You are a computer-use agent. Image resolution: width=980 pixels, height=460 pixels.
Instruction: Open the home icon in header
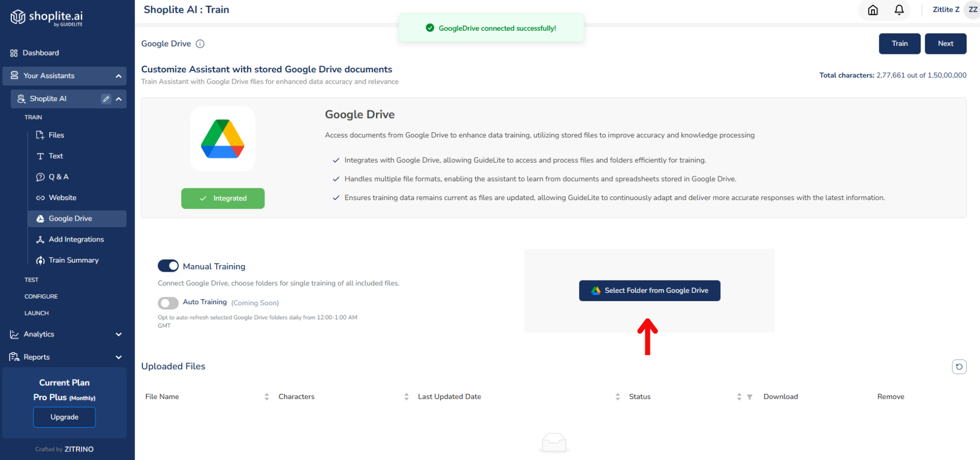(873, 10)
